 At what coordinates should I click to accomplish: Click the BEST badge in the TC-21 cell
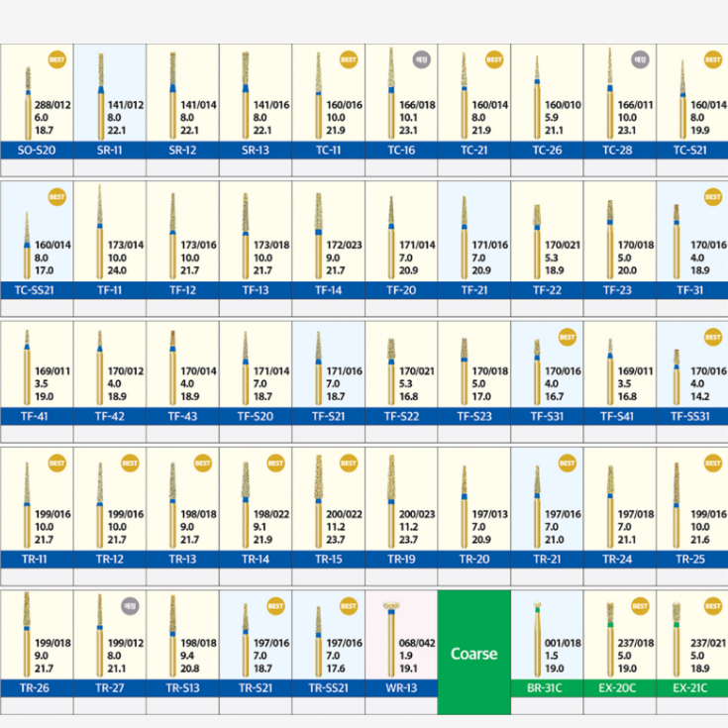tap(494, 59)
